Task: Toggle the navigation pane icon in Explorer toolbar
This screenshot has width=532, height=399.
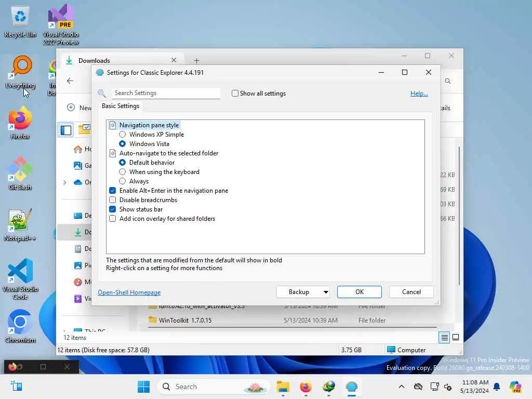Action: tap(66, 130)
